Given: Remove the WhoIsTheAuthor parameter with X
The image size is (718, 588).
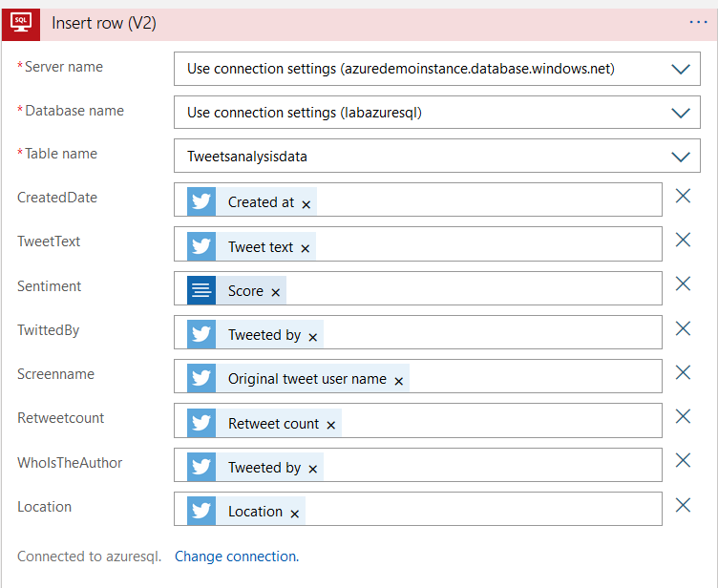Looking at the screenshot, I should 683,461.
